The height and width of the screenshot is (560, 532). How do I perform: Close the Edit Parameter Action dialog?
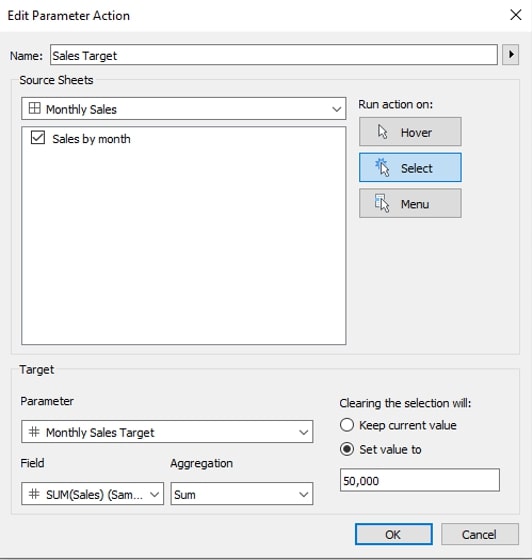tap(516, 15)
